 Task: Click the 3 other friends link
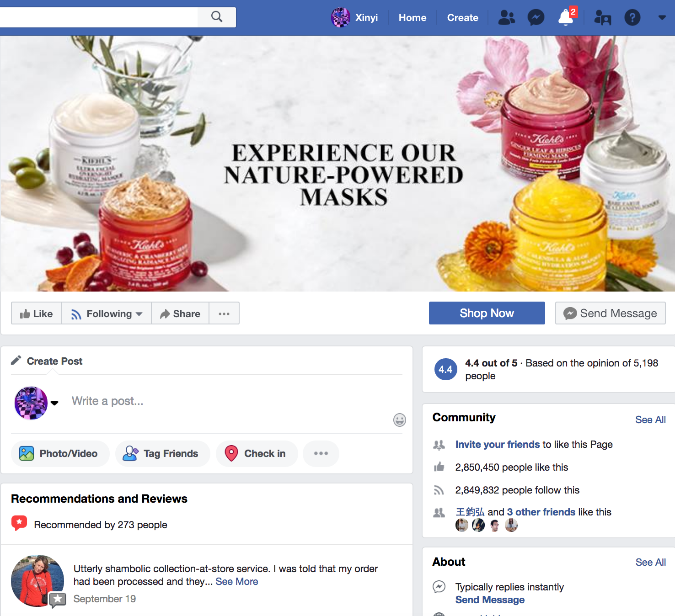541,512
